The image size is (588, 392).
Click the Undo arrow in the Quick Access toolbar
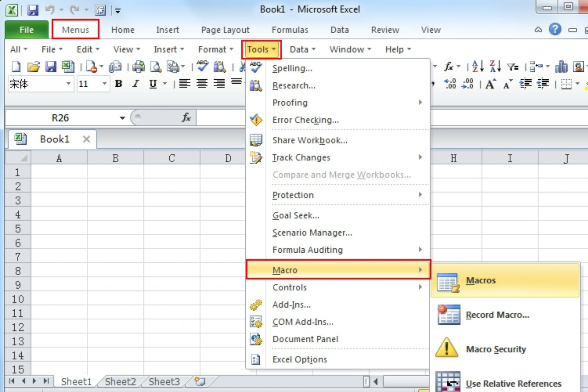[x=50, y=10]
